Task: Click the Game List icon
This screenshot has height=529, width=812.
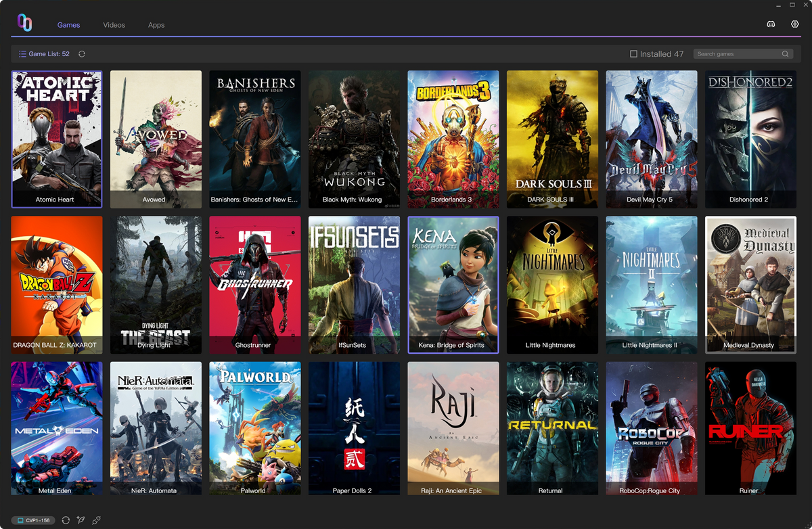Action: [22, 54]
